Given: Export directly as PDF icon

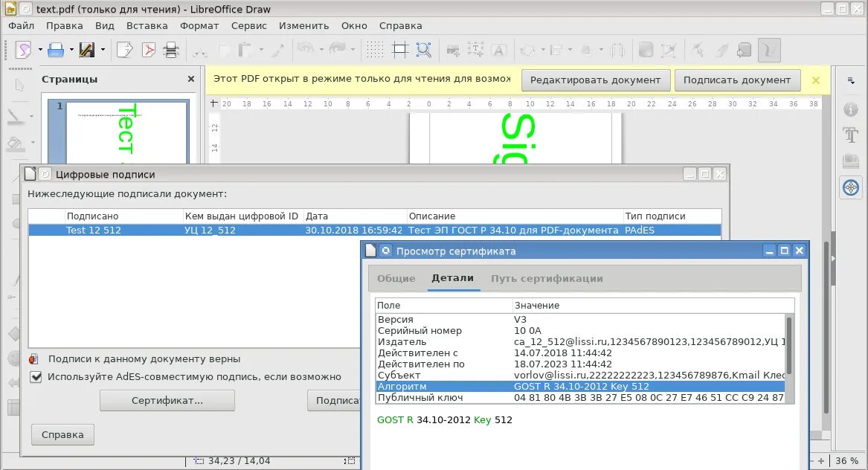Looking at the screenshot, I should click(x=148, y=50).
